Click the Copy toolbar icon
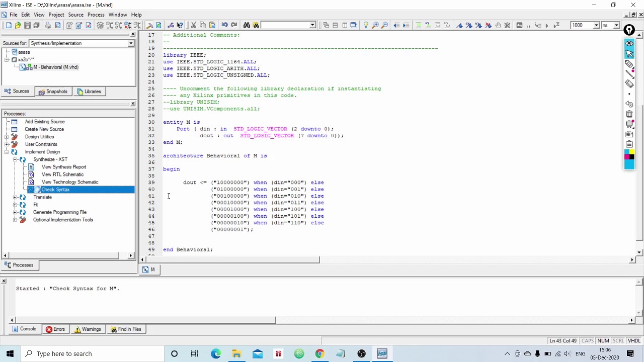This screenshot has width=644, height=362. click(x=203, y=25)
